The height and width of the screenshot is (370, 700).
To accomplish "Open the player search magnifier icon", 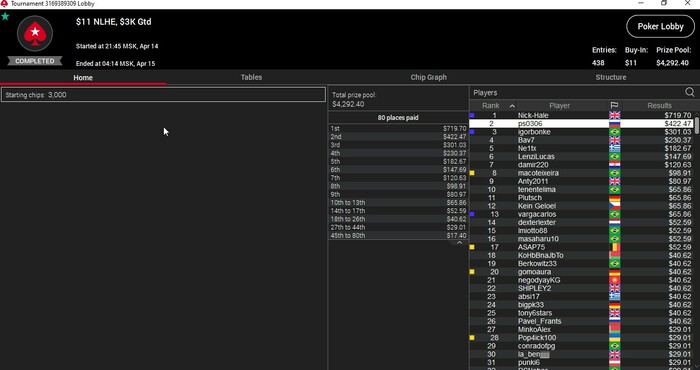I will [x=689, y=92].
